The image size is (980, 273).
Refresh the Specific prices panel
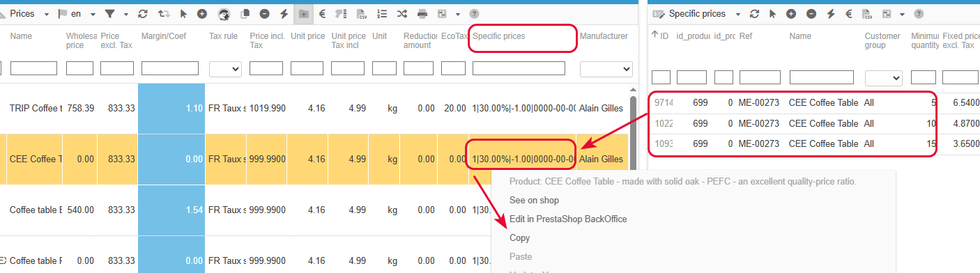pos(754,14)
